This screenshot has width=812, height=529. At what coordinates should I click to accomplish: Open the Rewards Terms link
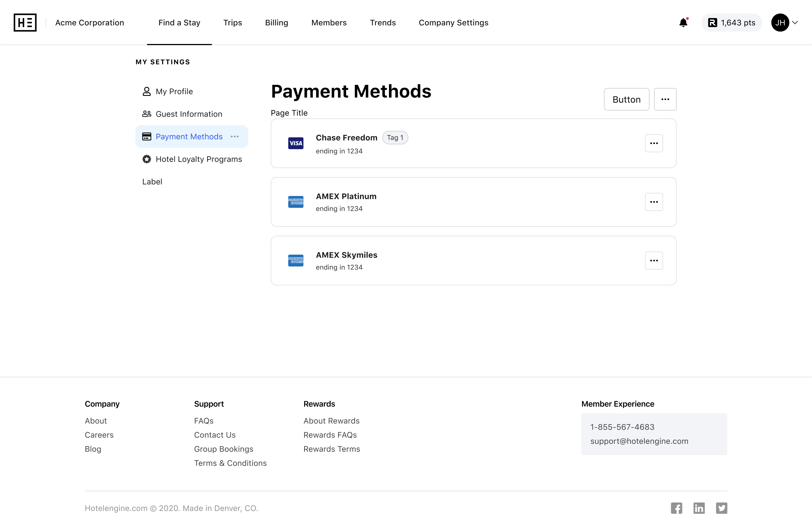(332, 449)
